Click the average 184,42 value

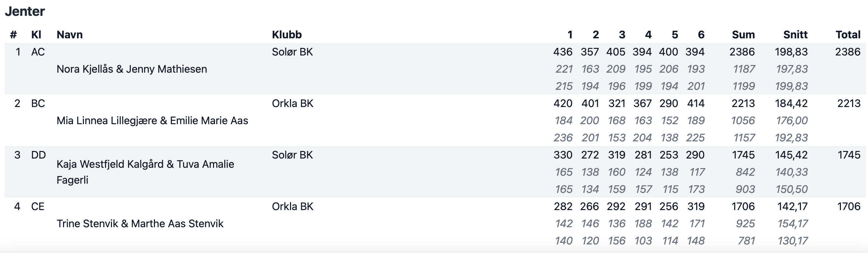[791, 103]
